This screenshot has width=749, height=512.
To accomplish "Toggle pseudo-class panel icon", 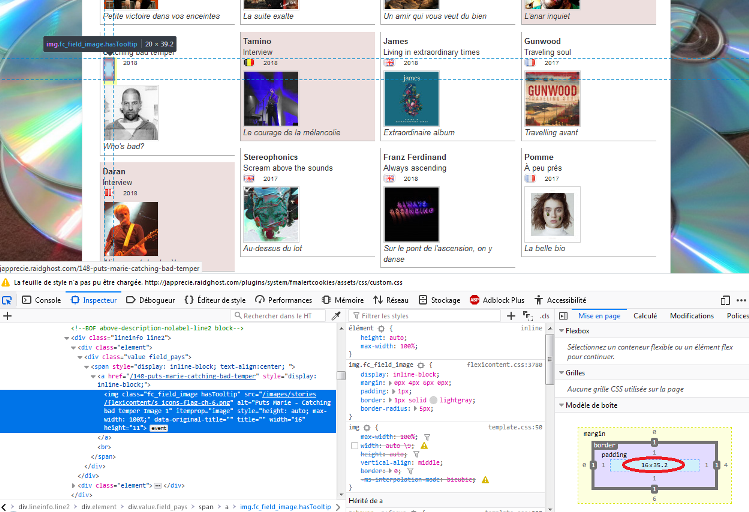I will [527, 316].
